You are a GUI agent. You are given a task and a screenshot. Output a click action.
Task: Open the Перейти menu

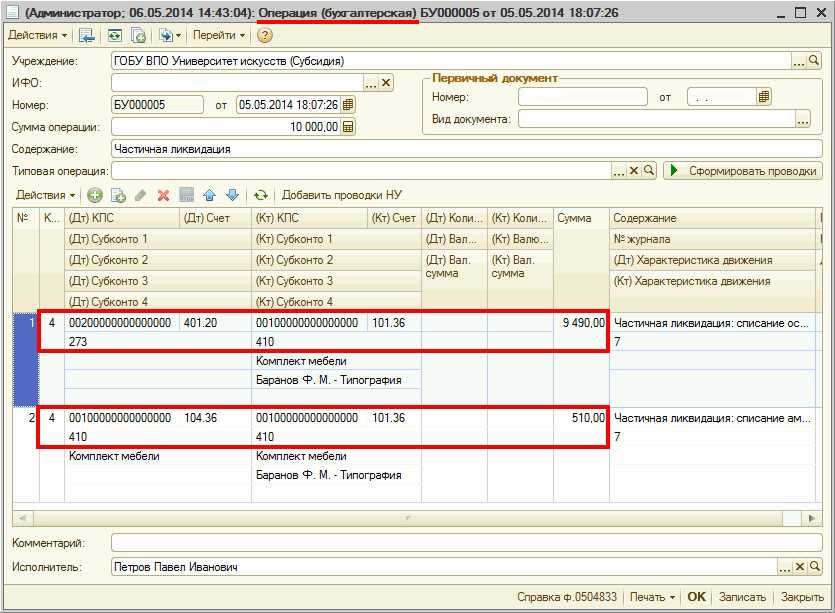pyautogui.click(x=218, y=35)
